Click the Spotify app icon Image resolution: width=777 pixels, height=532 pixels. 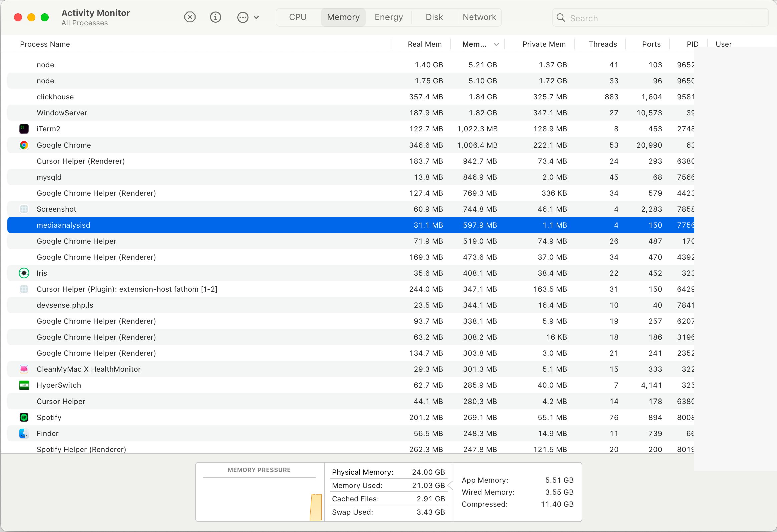click(24, 417)
